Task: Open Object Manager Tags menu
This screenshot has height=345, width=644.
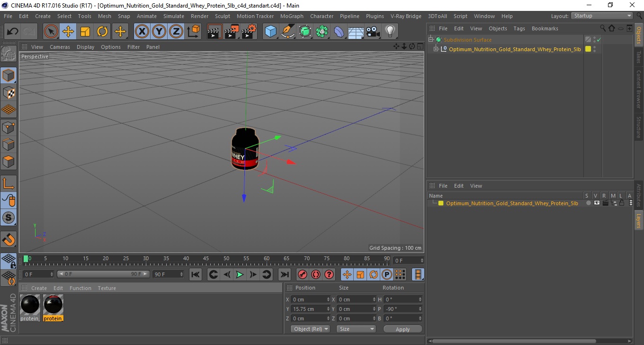Action: (519, 28)
